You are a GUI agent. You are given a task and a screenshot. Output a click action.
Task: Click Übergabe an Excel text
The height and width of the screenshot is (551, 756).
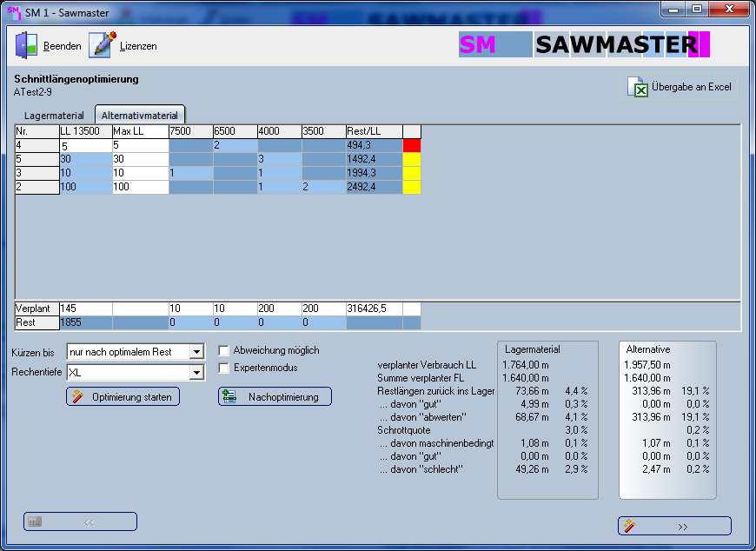[692, 87]
